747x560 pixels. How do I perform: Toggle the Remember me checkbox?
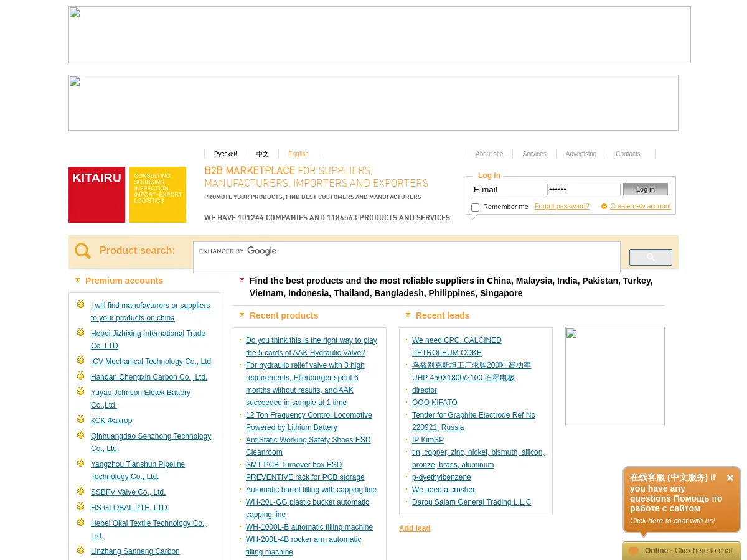tap(476, 207)
